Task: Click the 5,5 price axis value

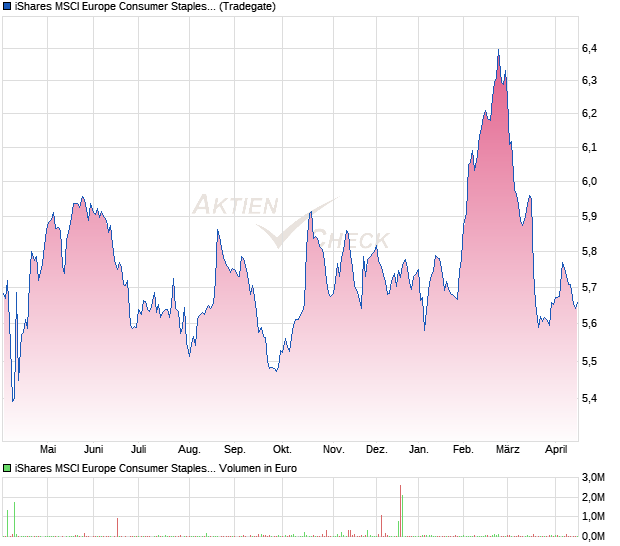Action: point(589,361)
